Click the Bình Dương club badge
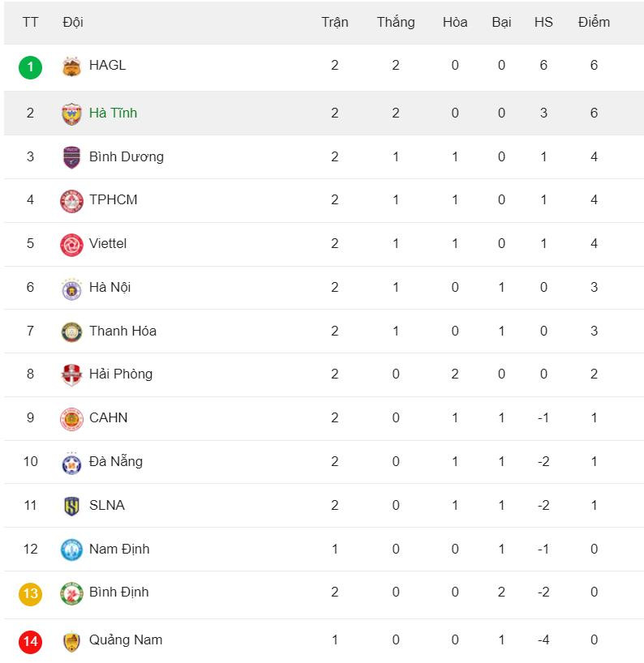Image resolution: width=644 pixels, height=663 pixels. tap(72, 157)
